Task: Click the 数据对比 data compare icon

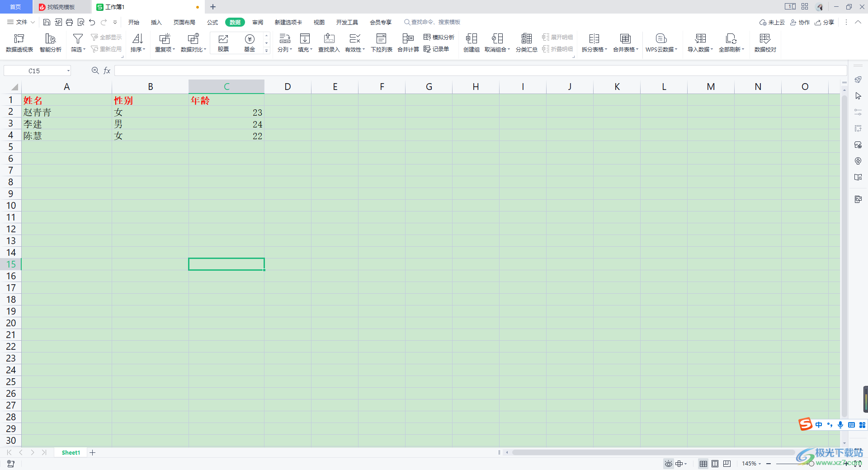Action: coord(193,39)
